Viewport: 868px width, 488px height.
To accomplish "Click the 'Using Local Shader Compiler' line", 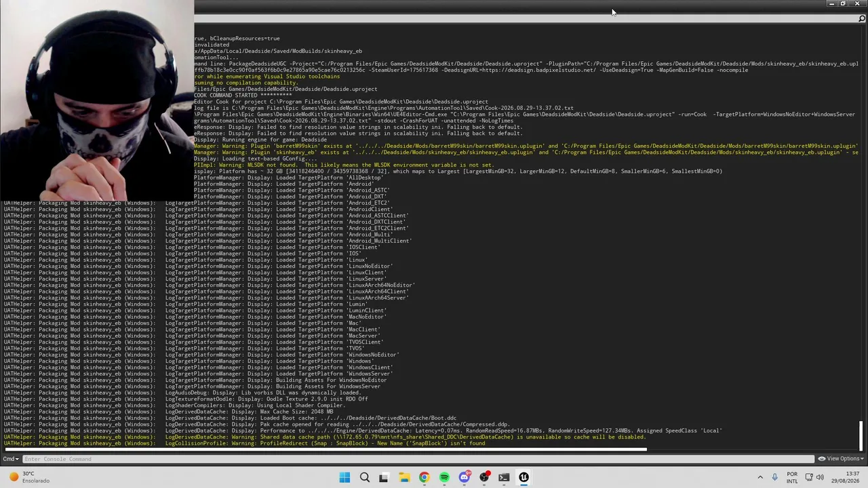I will click(x=174, y=405).
